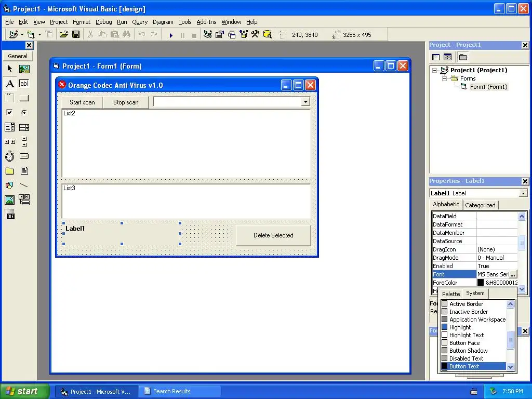Click the Find binoculars icon in the toolbar
The width and height of the screenshot is (532, 399).
(x=127, y=34)
